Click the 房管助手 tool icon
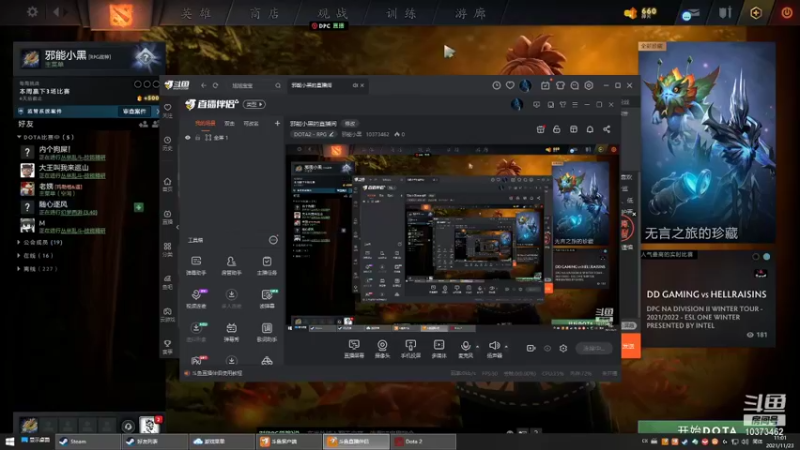The height and width of the screenshot is (450, 800). coord(231,266)
